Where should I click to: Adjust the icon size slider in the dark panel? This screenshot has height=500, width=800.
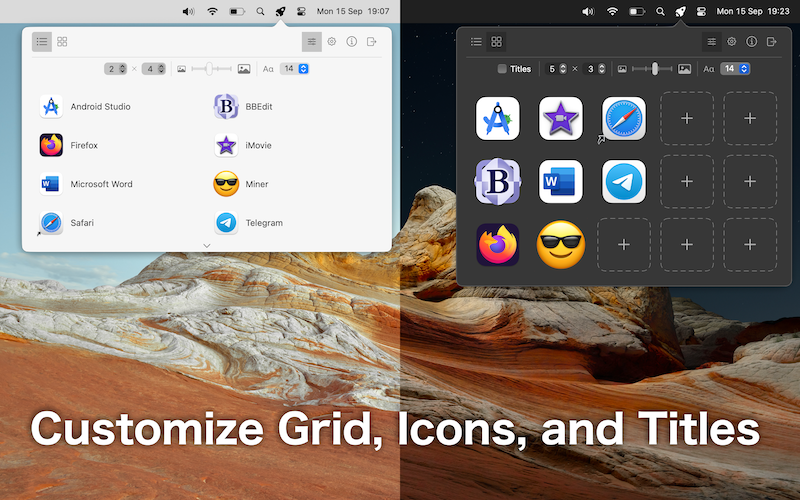(654, 69)
